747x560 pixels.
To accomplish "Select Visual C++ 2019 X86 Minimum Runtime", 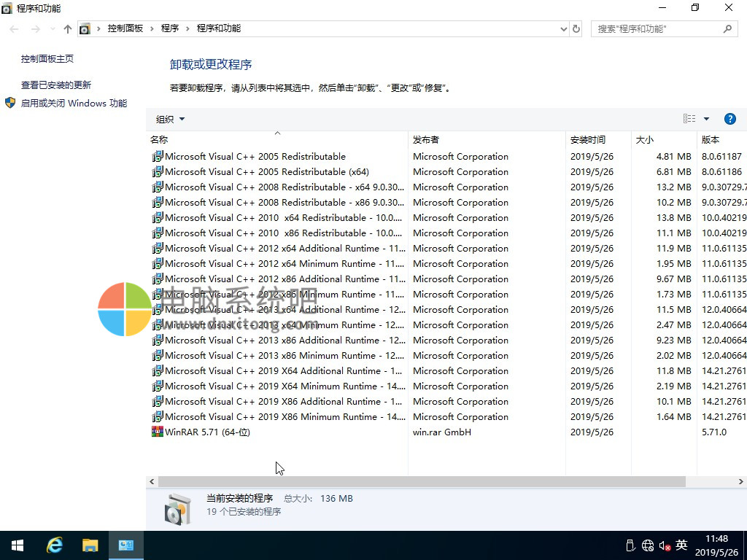I will click(446, 416).
